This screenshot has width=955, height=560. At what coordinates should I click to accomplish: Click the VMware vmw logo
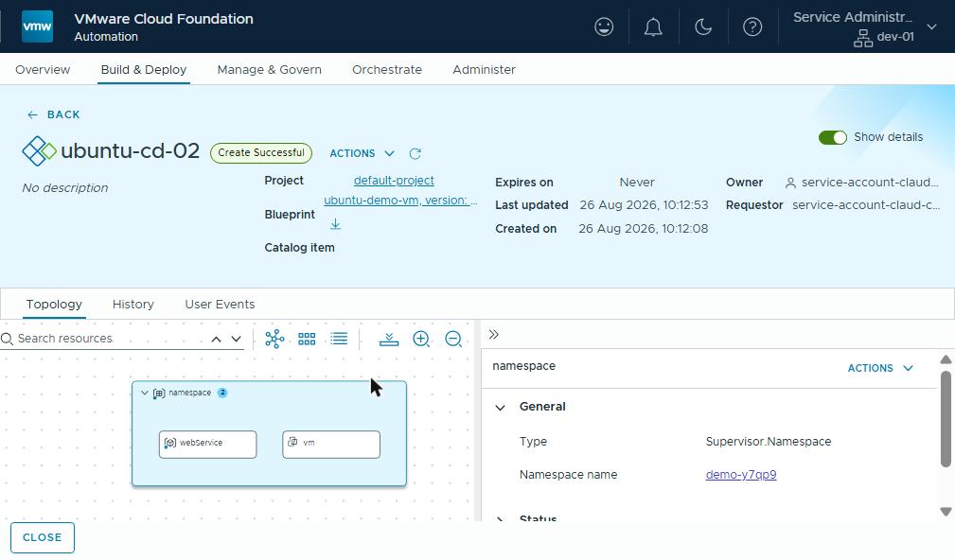click(37, 26)
